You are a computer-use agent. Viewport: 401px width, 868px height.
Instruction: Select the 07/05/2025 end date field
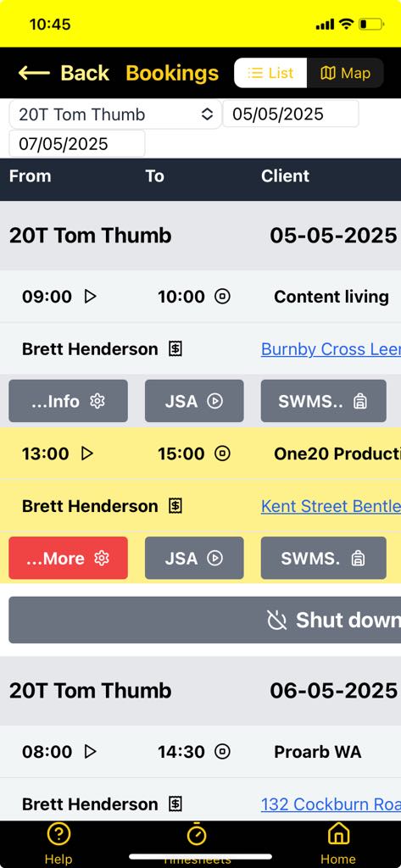pyautogui.click(x=77, y=144)
